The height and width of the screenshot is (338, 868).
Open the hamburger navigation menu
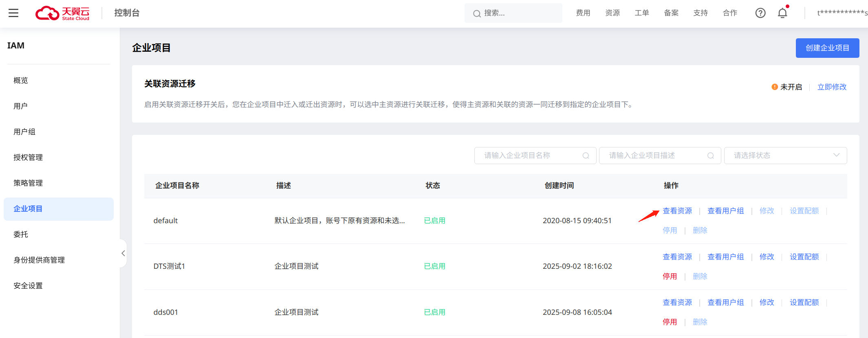(13, 13)
